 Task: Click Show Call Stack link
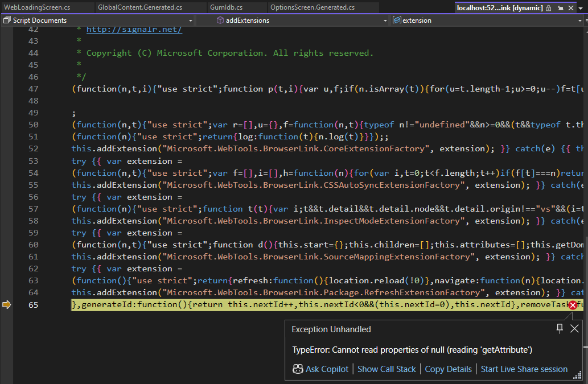coord(386,369)
